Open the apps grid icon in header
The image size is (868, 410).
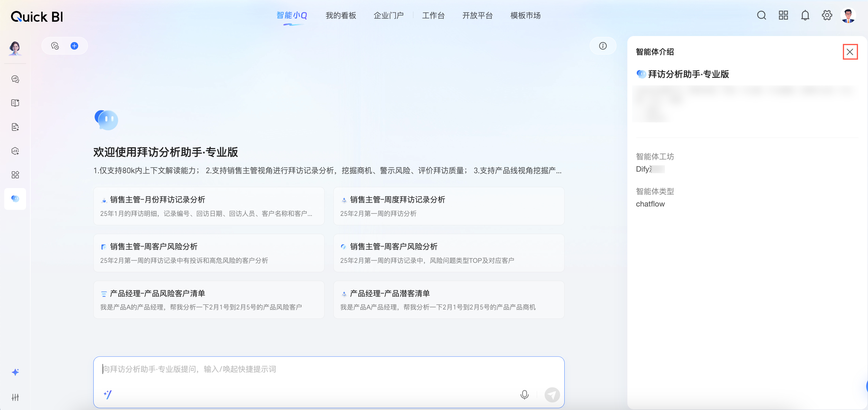pyautogui.click(x=783, y=15)
